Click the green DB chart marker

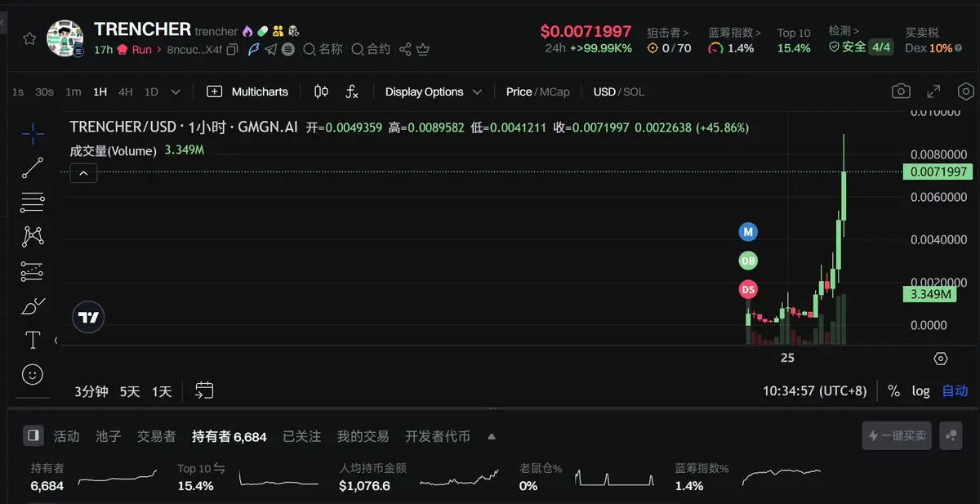[748, 261]
